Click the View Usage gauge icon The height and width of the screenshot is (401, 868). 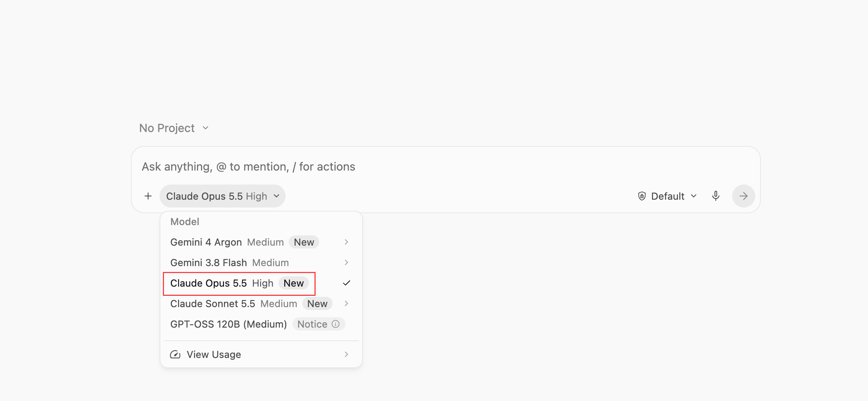tap(175, 354)
